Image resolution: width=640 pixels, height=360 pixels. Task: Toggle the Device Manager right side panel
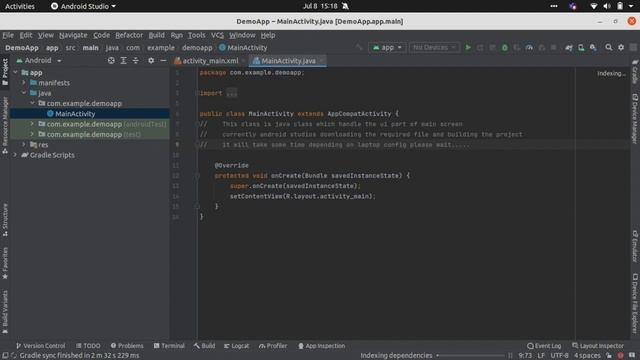coord(635,119)
